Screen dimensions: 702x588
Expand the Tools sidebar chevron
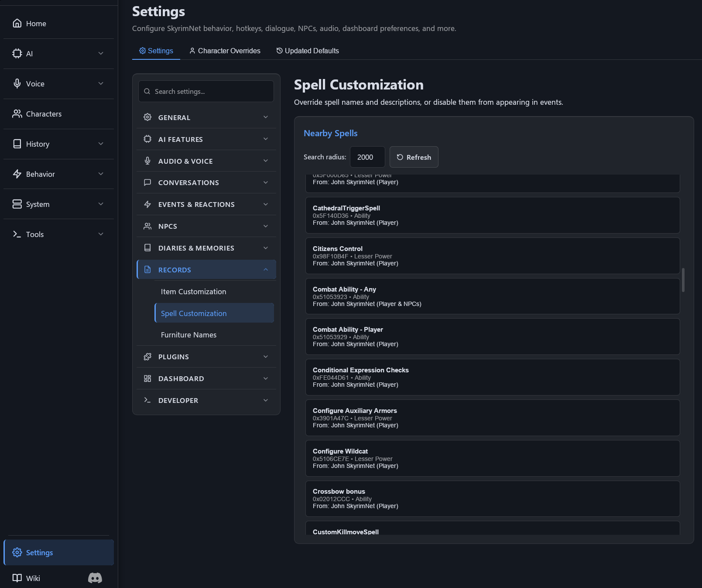tap(101, 234)
